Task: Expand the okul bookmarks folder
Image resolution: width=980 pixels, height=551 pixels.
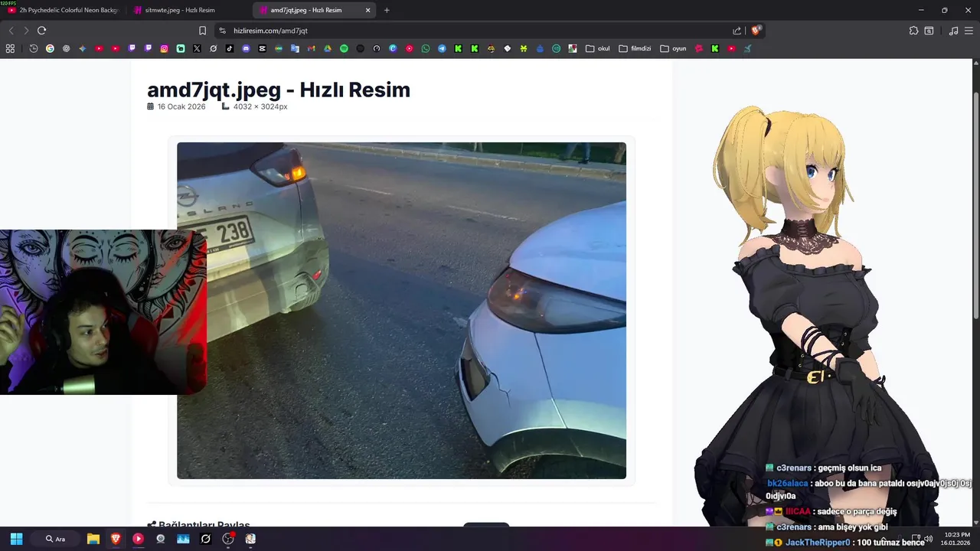Action: coord(598,48)
